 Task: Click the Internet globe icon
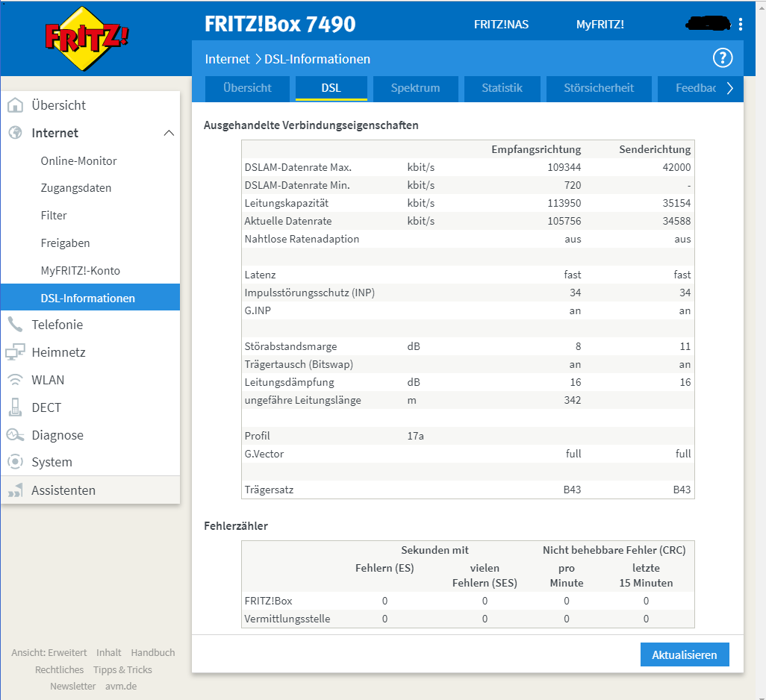pos(15,133)
